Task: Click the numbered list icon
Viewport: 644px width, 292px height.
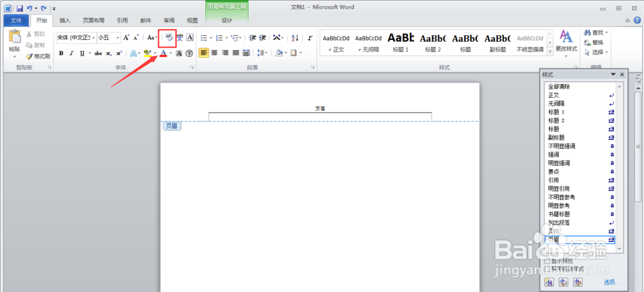Action: pos(220,38)
